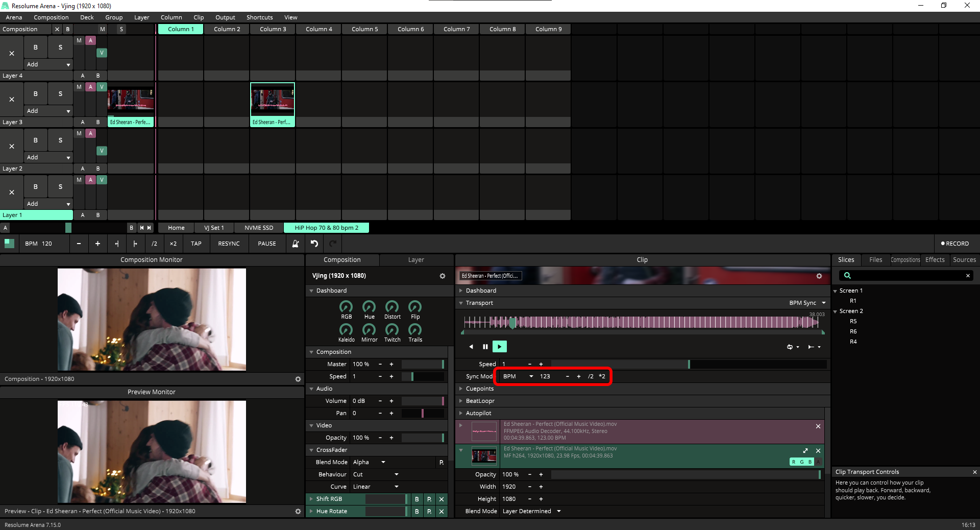This screenshot has width=980, height=530.
Task: Open the Shortcuts menu
Action: point(259,17)
